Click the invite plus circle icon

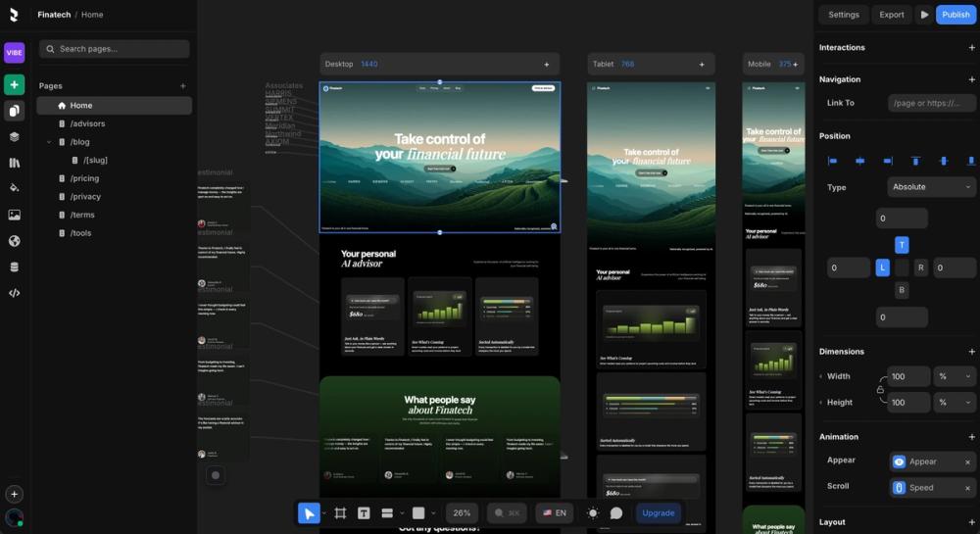pos(15,494)
